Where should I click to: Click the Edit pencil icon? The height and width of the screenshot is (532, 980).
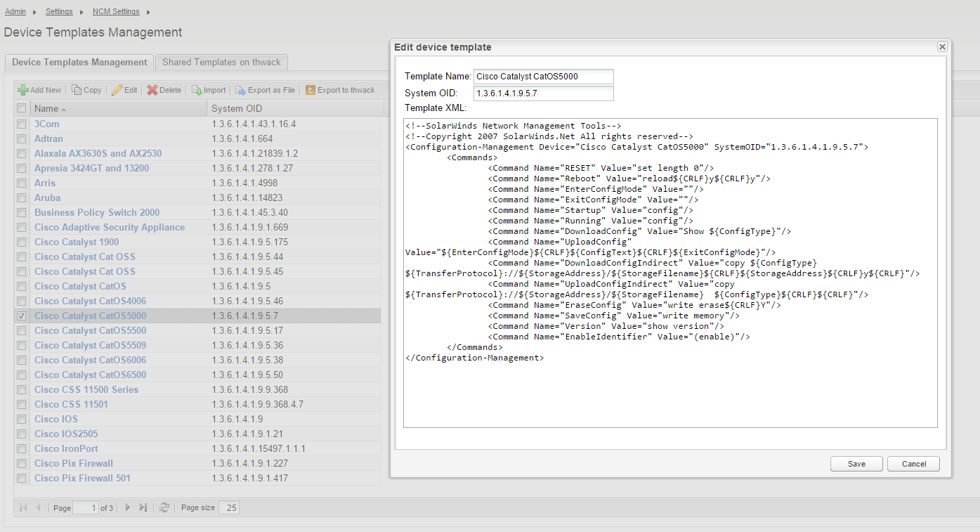pyautogui.click(x=117, y=90)
